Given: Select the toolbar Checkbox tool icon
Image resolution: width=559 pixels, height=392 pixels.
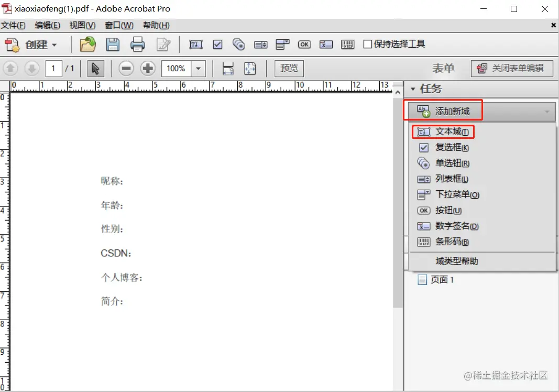Looking at the screenshot, I should 217,44.
